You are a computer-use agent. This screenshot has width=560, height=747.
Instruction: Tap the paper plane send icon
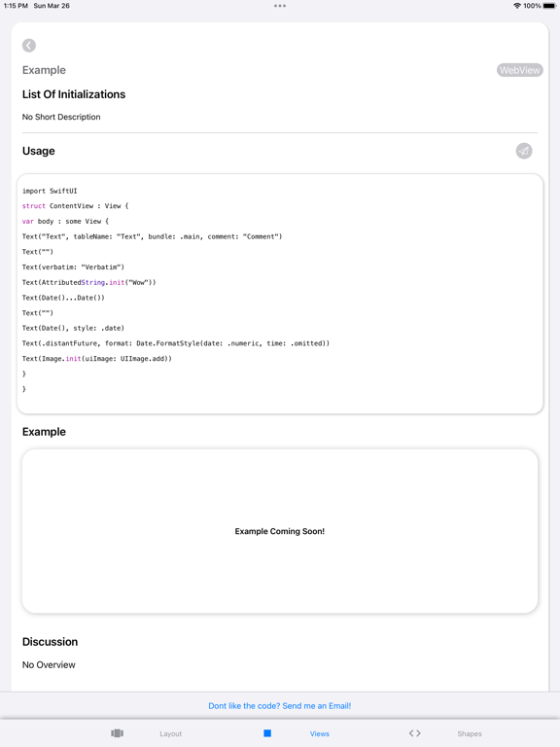click(x=524, y=151)
